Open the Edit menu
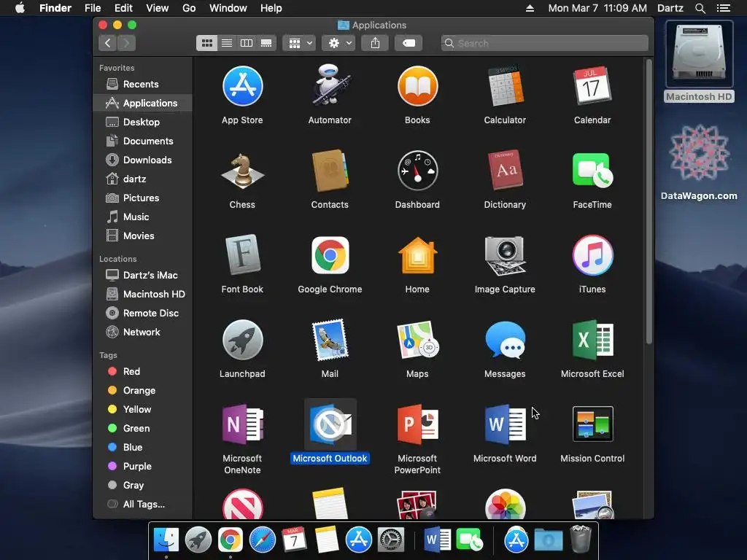The width and height of the screenshot is (747, 560). point(123,8)
